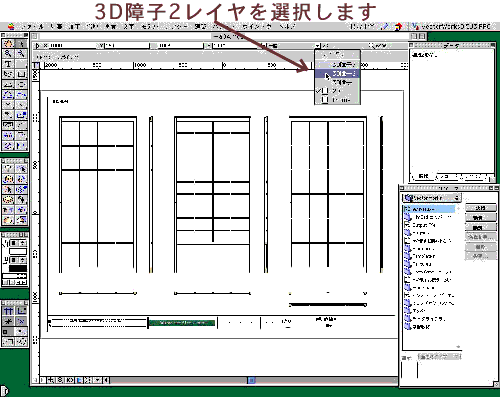Select the 2D selection arrow tool

(21, 44)
